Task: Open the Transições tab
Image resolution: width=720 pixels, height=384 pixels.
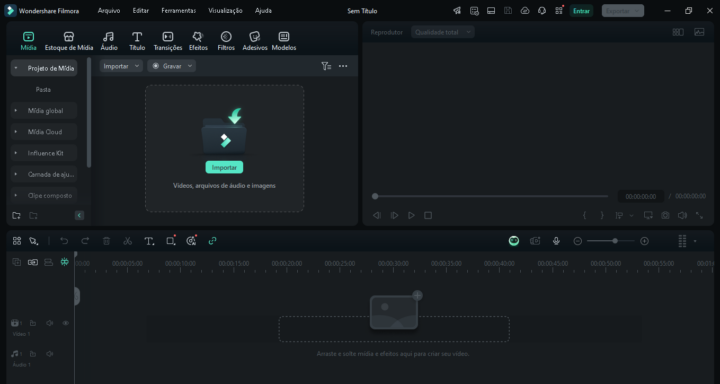Action: [168, 41]
